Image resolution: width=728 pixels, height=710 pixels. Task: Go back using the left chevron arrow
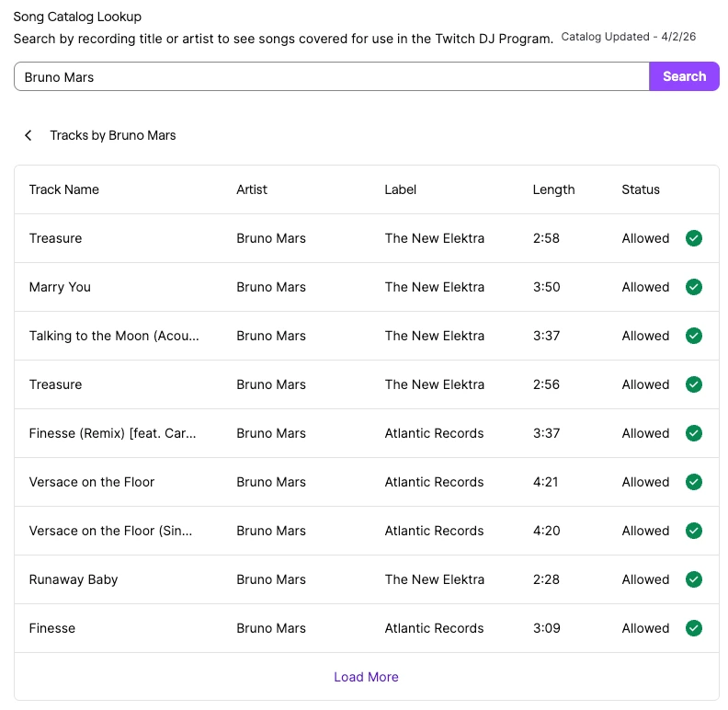pyautogui.click(x=28, y=135)
